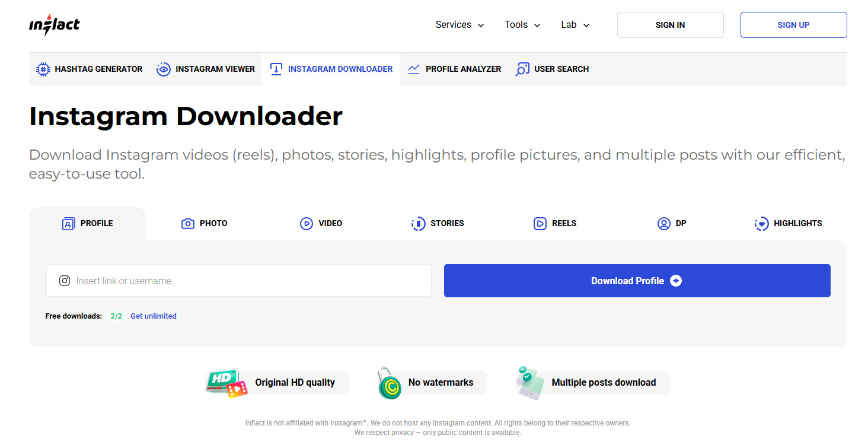Click the Download Profile button
This screenshot has width=868, height=448.
tap(637, 281)
